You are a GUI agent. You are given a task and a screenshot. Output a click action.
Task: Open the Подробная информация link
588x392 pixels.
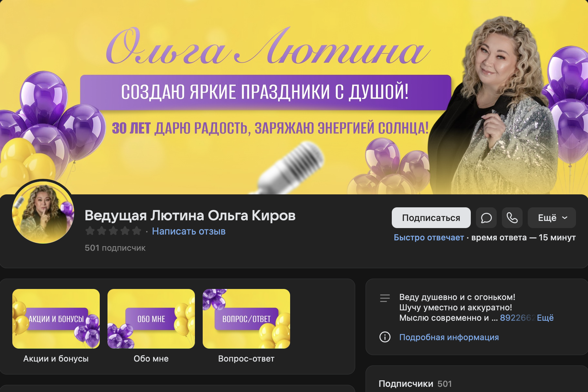[x=449, y=337]
